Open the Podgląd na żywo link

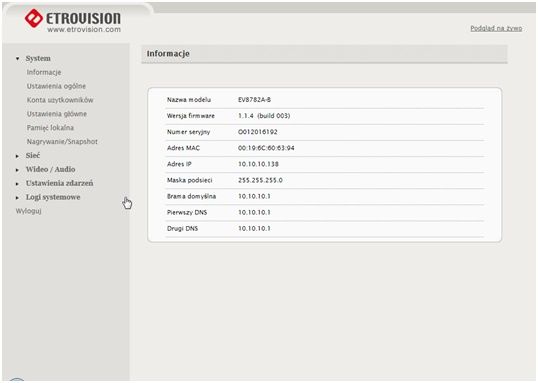pos(496,28)
